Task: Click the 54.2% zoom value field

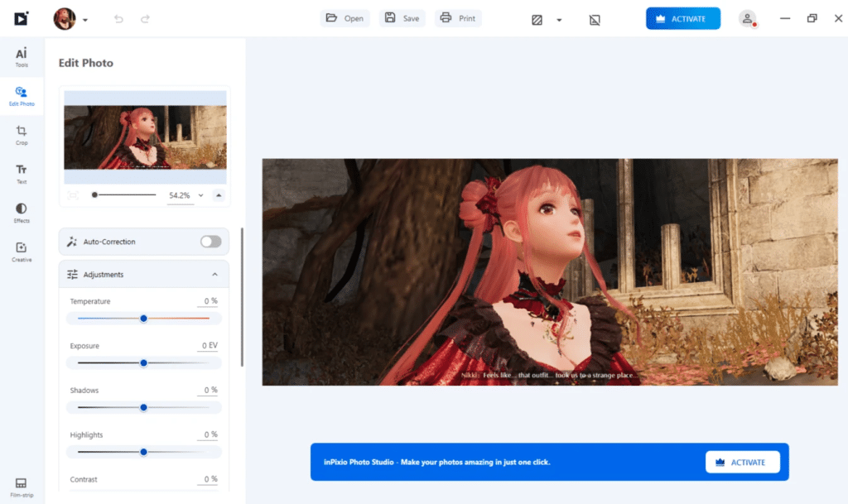Action: point(180,195)
